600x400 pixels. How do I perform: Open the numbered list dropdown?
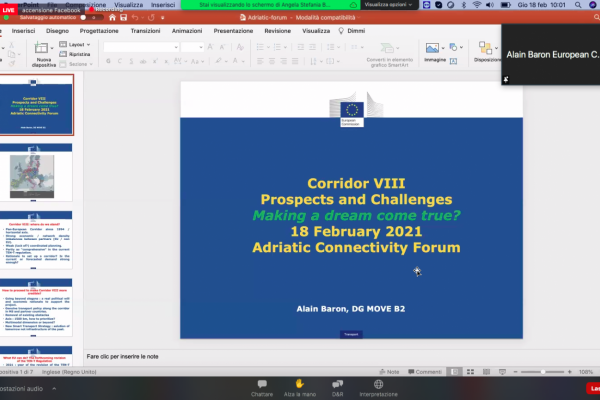[x=285, y=47]
